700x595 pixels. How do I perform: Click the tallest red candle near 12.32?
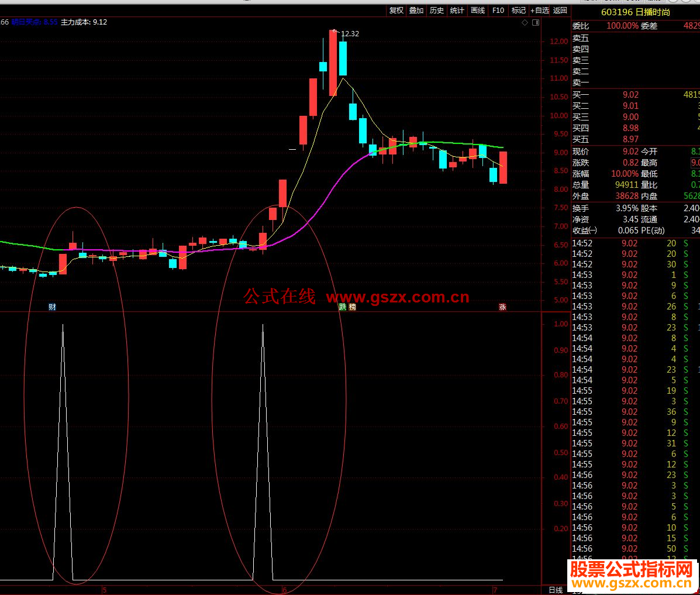tap(333, 63)
